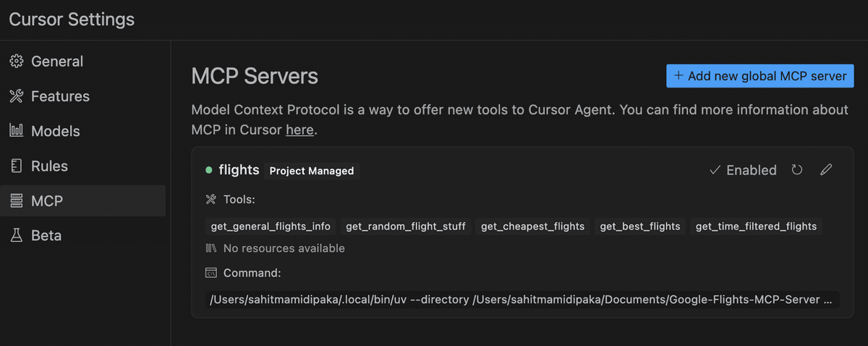This screenshot has height=346, width=868.
Task: Click the MCP server stack icon
Action: click(x=16, y=201)
